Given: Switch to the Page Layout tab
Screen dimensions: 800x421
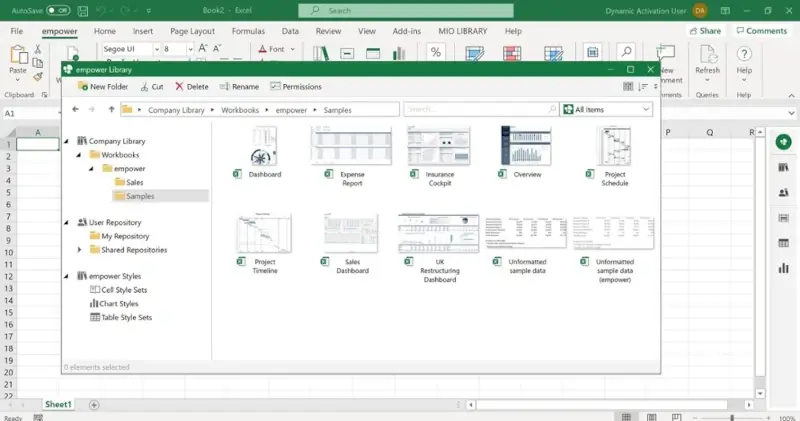Looking at the screenshot, I should pos(192,31).
